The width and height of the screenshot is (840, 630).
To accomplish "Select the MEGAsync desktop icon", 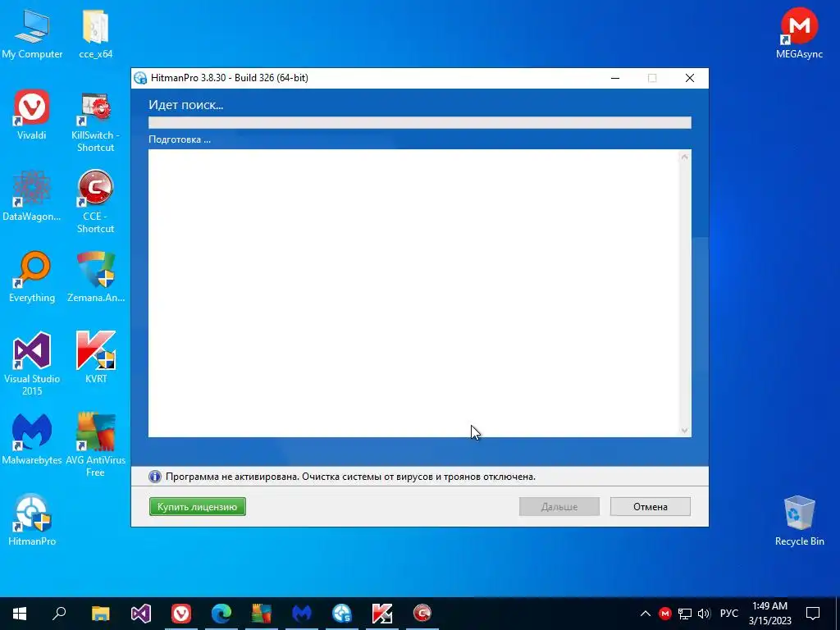I will tap(799, 33).
